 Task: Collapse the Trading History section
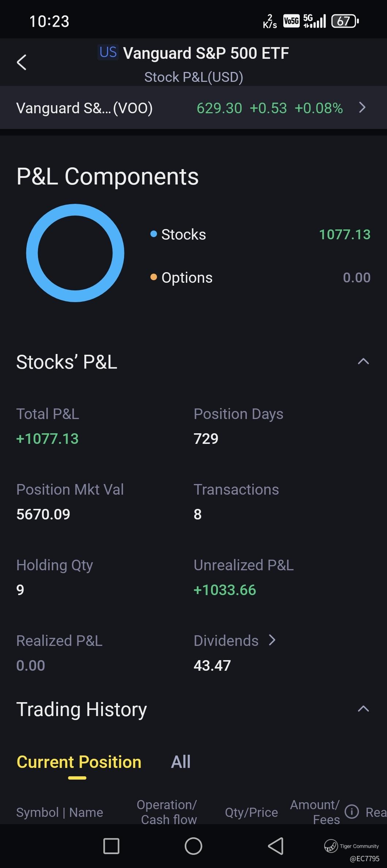(x=363, y=709)
